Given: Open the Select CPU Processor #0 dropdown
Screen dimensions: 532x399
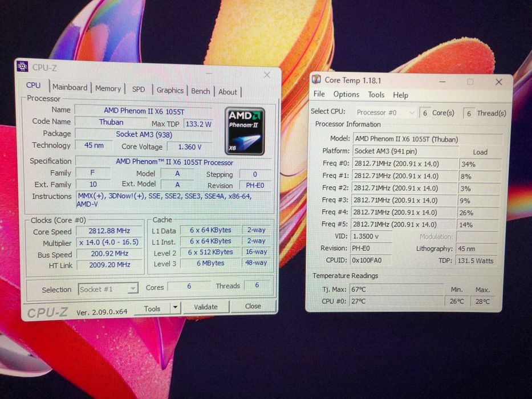Looking at the screenshot, I should [385, 112].
